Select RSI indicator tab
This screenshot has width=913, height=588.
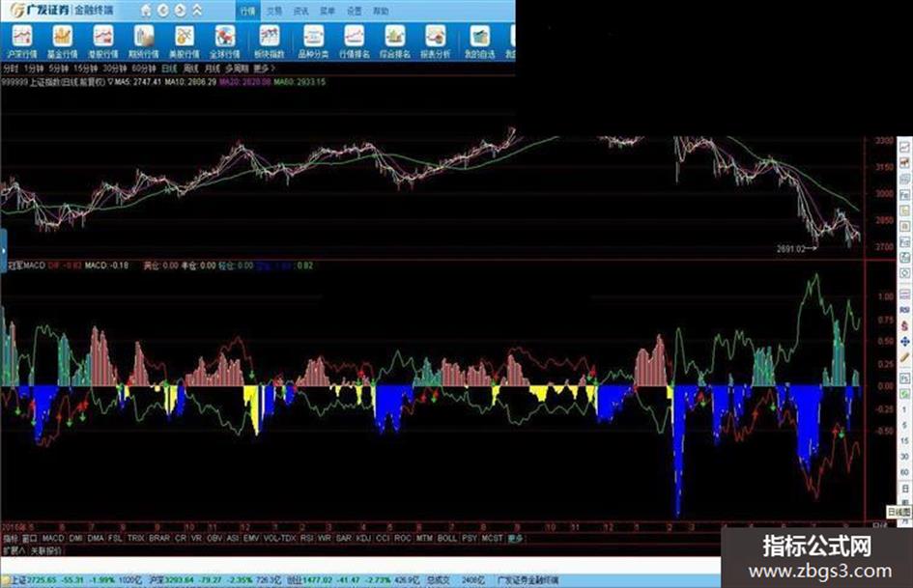coord(306,539)
